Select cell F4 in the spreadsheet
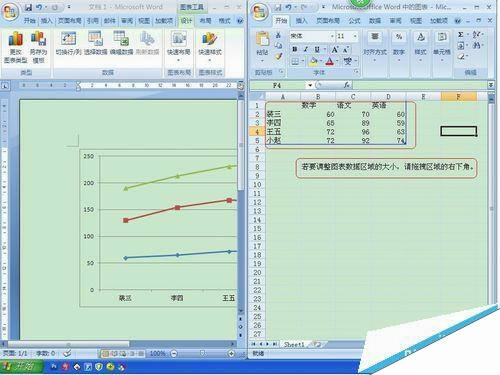The width and height of the screenshot is (500, 375). tap(458, 131)
